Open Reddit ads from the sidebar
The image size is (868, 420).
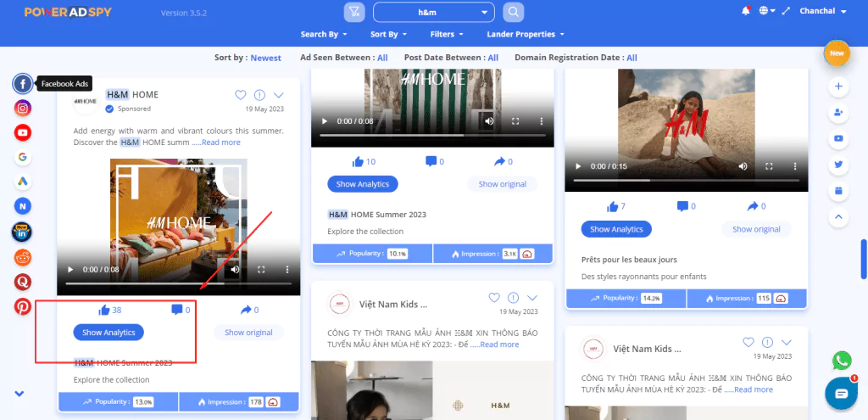coord(23,258)
